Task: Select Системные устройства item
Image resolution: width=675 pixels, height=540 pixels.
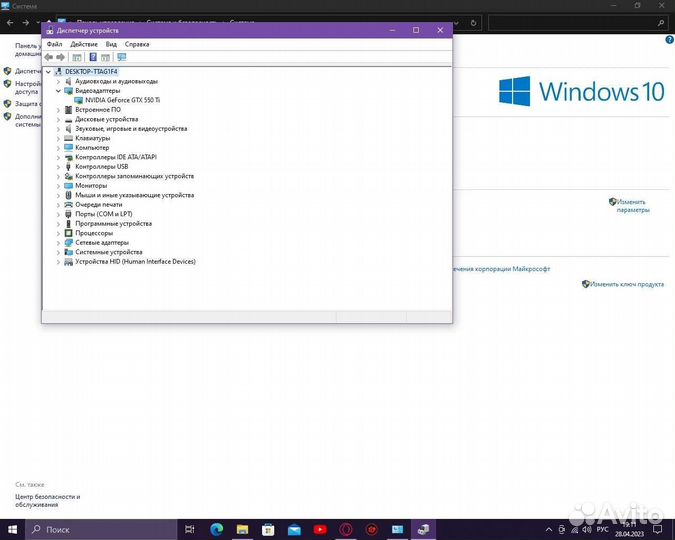Action: click(108, 252)
